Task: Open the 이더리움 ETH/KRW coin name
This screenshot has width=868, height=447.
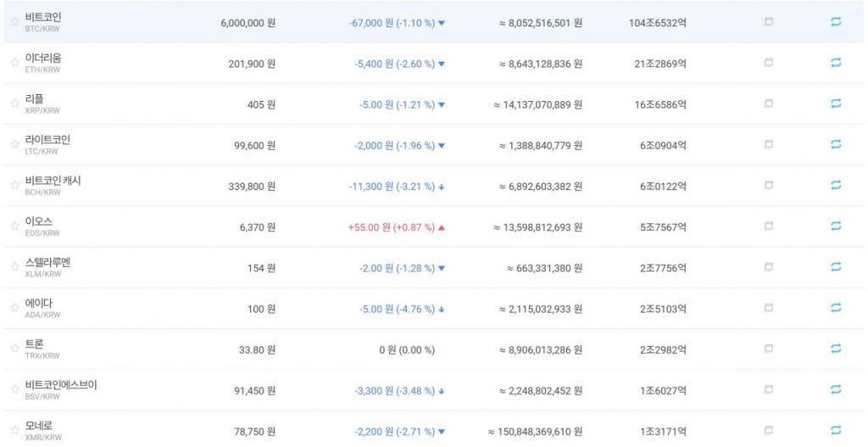Action: (43, 63)
